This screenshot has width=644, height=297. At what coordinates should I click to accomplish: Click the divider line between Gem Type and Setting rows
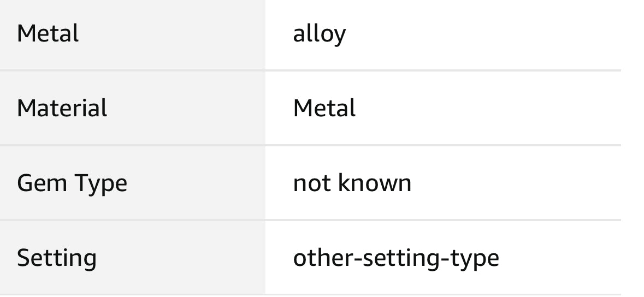point(310,220)
